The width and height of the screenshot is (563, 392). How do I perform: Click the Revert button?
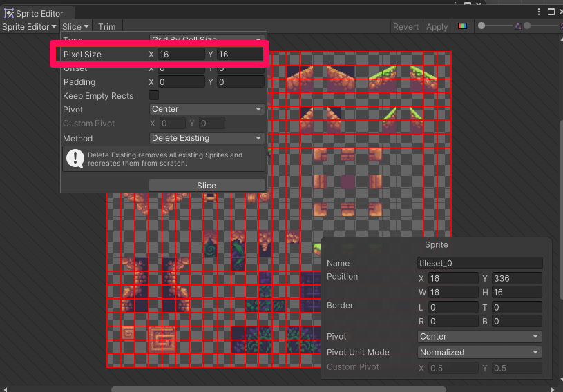point(405,27)
